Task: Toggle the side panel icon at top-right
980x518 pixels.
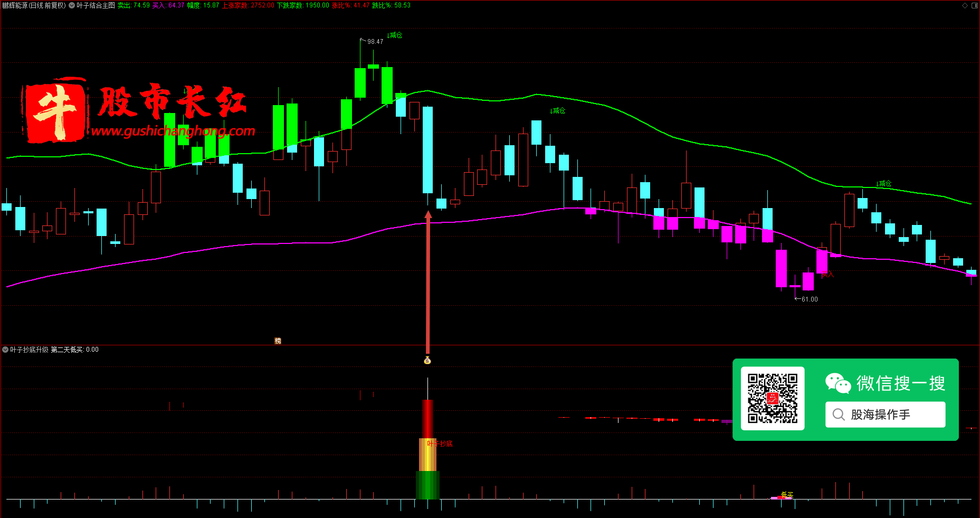Action: click(x=975, y=5)
